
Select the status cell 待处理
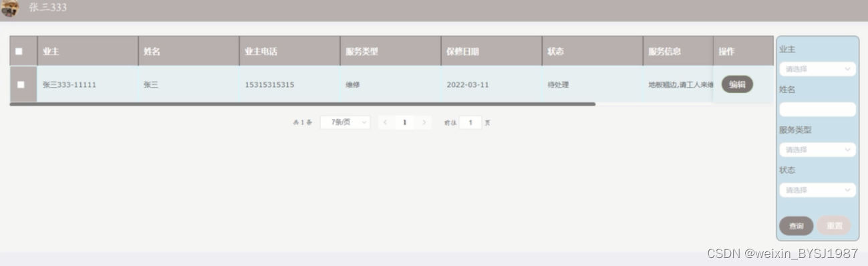click(592, 85)
